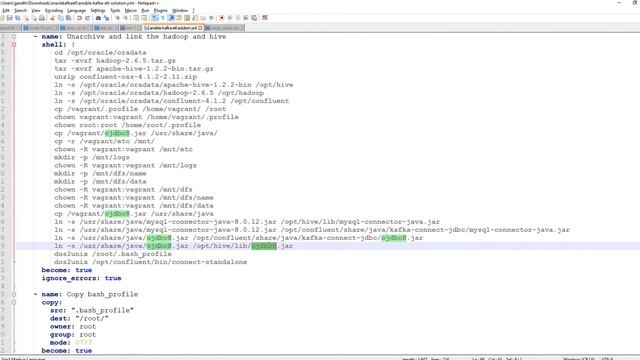This screenshot has height=360, width=640.
Task: Click Run a Macro Multiple Times icon
Action: 246,18
